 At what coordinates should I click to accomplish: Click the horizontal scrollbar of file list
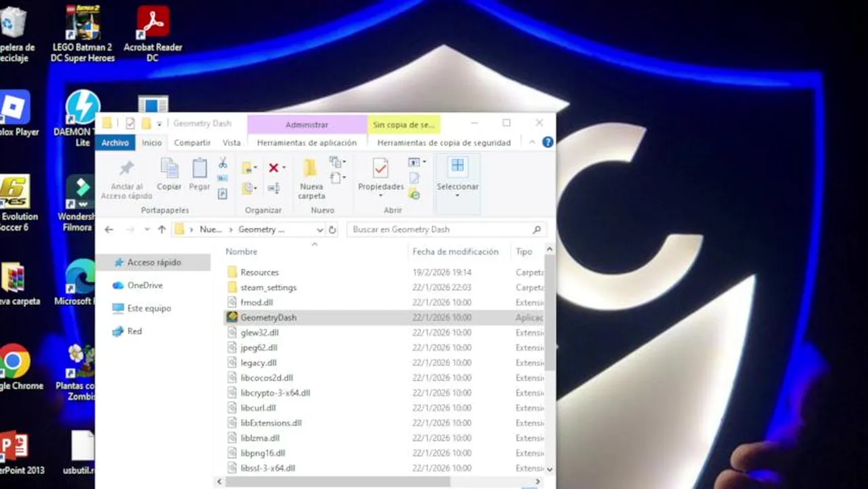coord(338,482)
